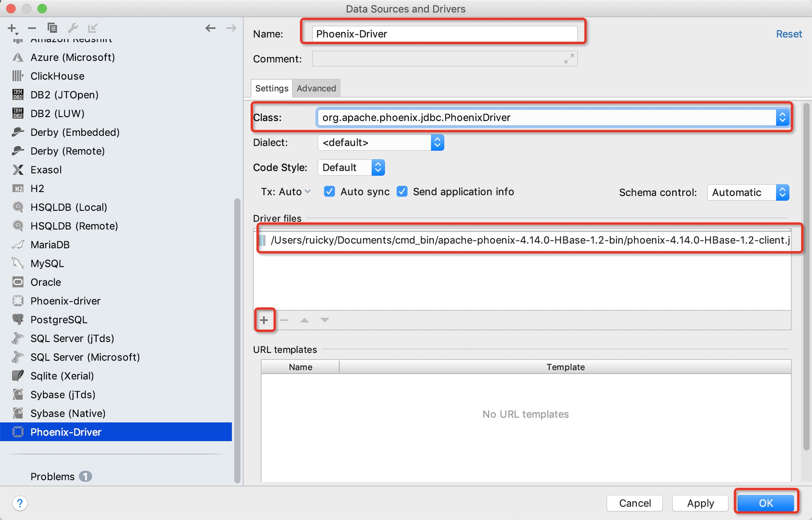Toggle the Auto sync checkbox

pyautogui.click(x=329, y=192)
